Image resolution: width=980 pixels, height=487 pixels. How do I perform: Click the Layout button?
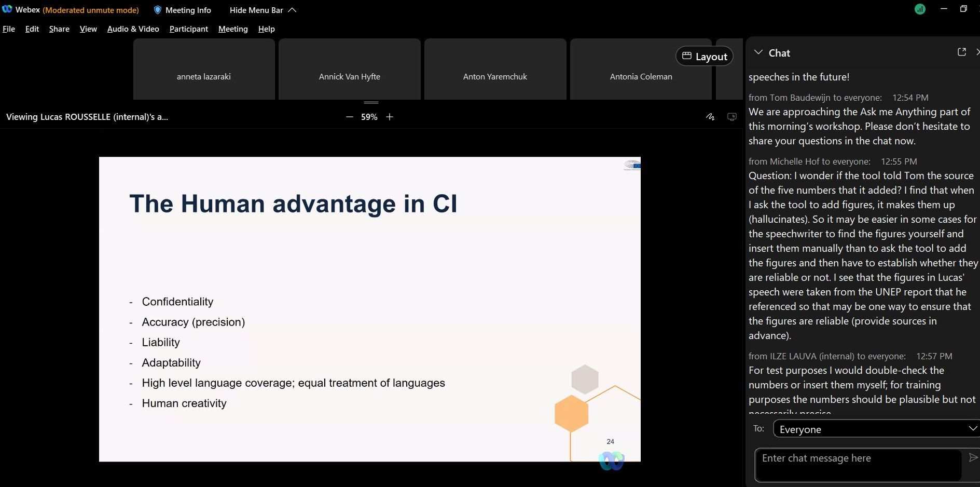(x=704, y=57)
